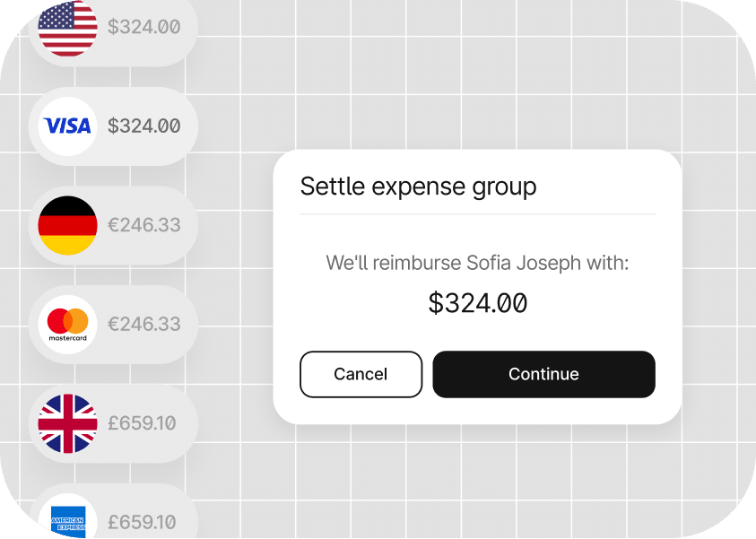This screenshot has height=539, width=756.
Task: Select the German flag currency icon
Action: [66, 225]
